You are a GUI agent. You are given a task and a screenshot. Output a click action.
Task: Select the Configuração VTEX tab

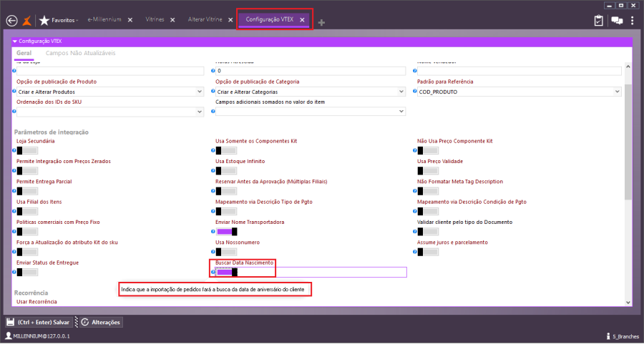(x=270, y=19)
